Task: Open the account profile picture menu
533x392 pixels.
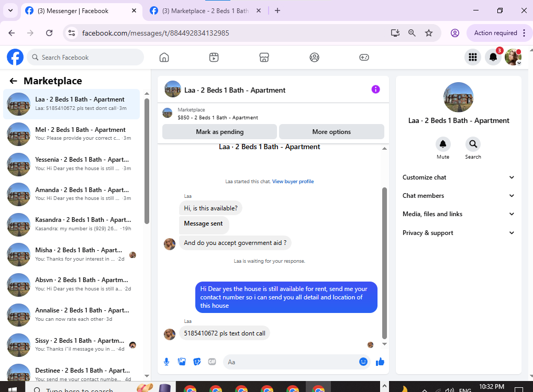Action: pos(513,57)
